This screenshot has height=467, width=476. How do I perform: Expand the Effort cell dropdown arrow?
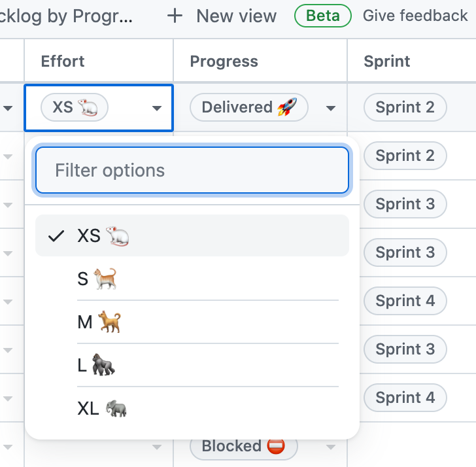point(157,108)
